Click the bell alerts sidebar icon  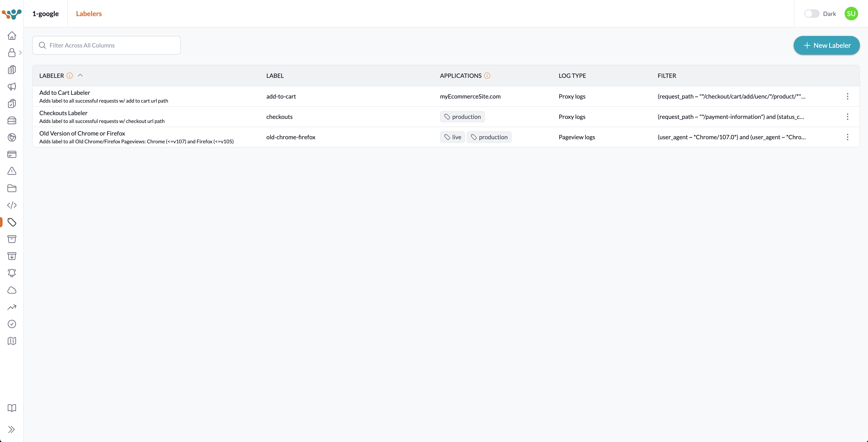[x=12, y=273]
